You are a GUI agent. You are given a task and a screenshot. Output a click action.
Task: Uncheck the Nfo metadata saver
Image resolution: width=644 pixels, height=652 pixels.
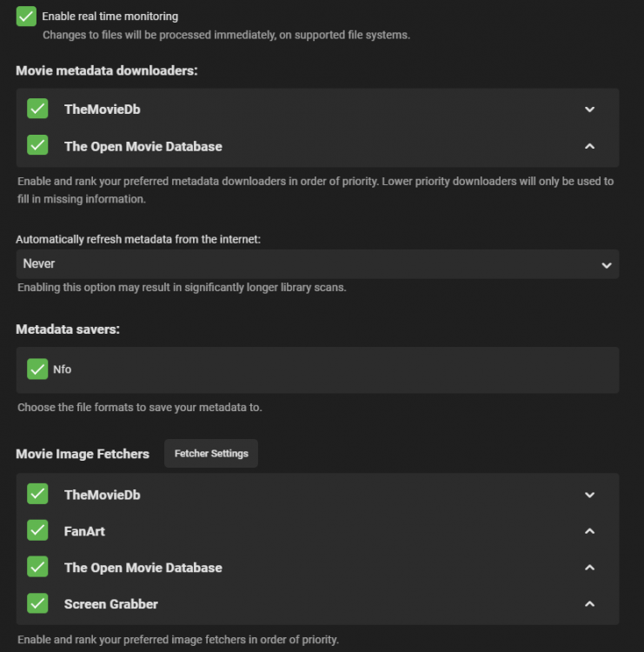point(37,369)
